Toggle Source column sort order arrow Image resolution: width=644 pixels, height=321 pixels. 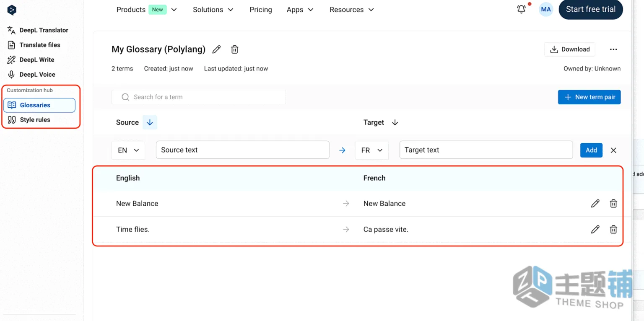150,122
